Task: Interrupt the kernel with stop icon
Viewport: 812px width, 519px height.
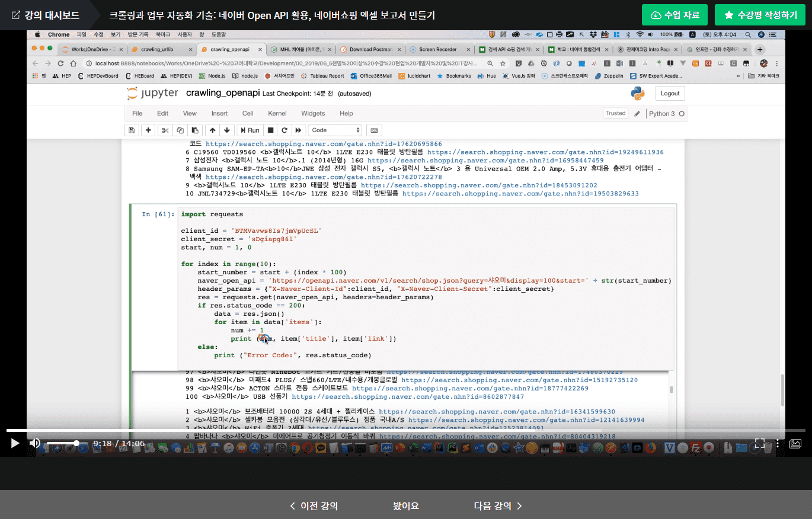Action: [x=270, y=130]
